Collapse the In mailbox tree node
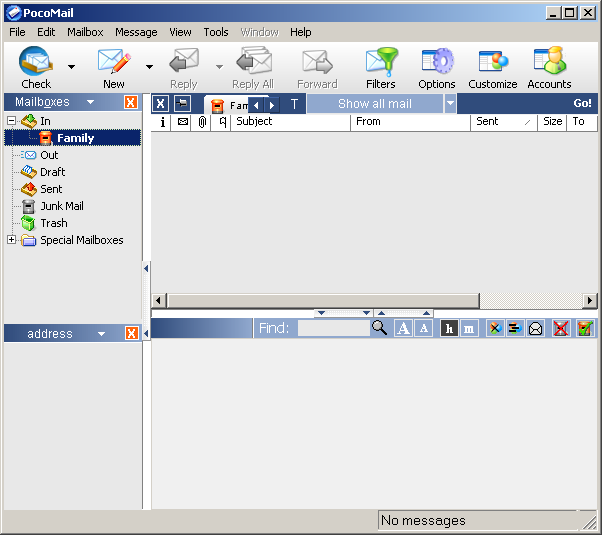 click(12, 121)
